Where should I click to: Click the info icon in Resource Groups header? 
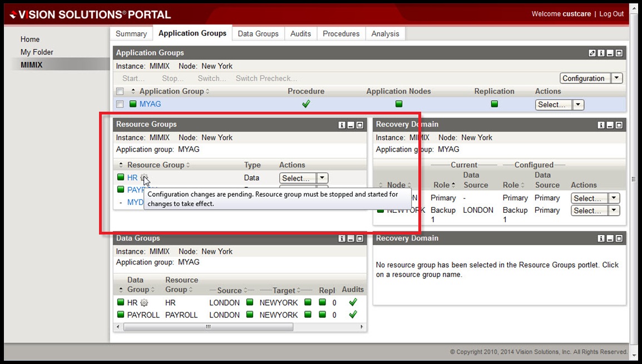[x=342, y=125]
